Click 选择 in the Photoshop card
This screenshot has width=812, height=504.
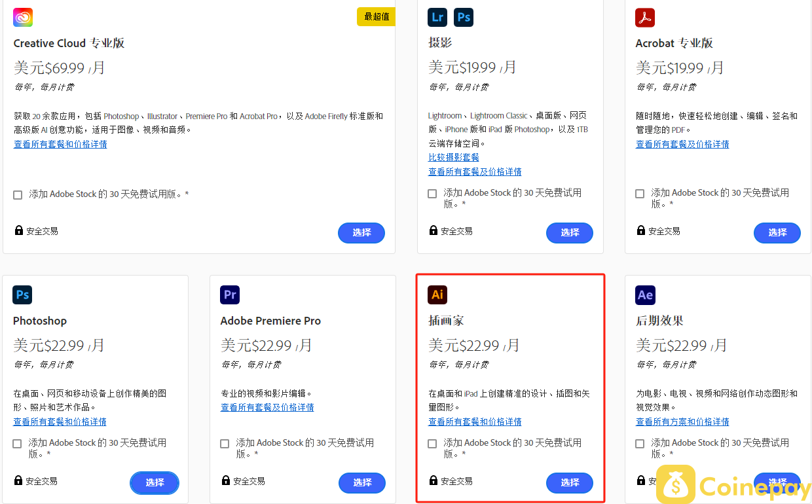click(x=155, y=482)
